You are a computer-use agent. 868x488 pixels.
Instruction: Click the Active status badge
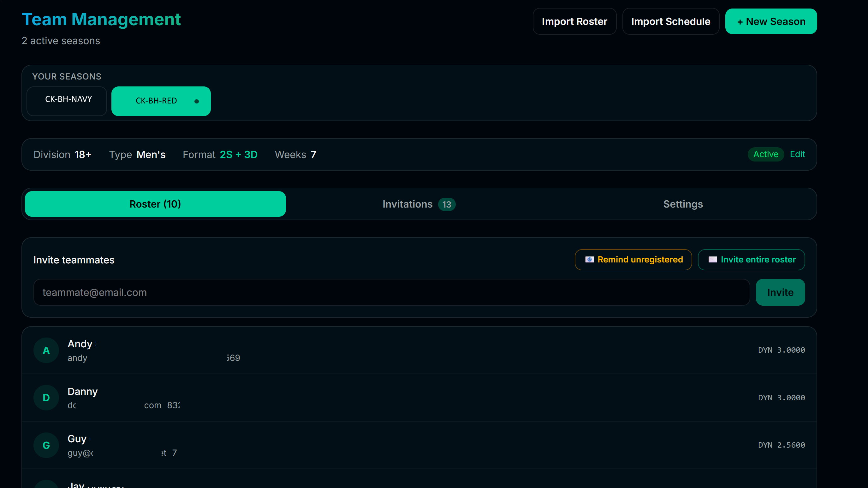[x=765, y=154]
